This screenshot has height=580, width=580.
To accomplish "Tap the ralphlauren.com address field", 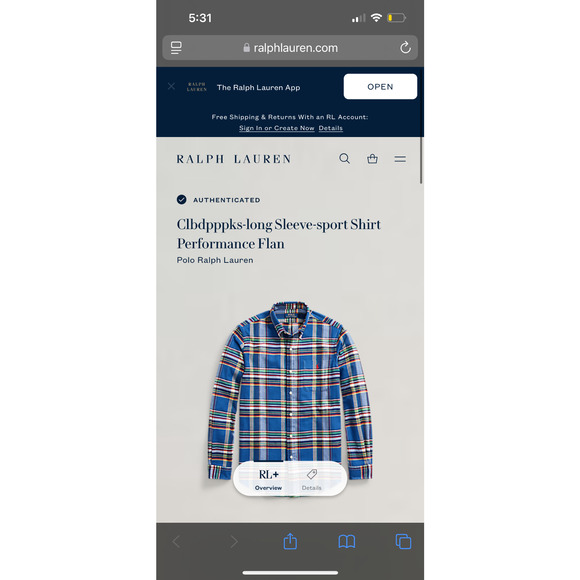I will coord(290,48).
